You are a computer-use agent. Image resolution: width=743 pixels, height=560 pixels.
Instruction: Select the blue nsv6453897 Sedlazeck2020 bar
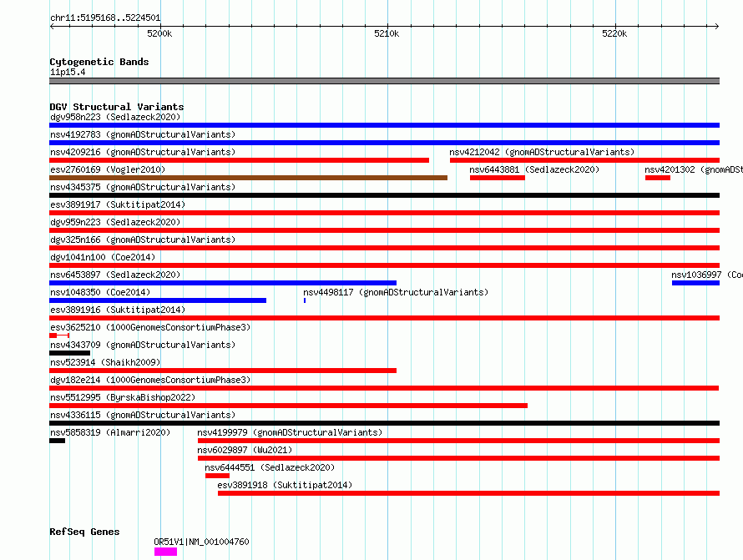pyautogui.click(x=223, y=283)
